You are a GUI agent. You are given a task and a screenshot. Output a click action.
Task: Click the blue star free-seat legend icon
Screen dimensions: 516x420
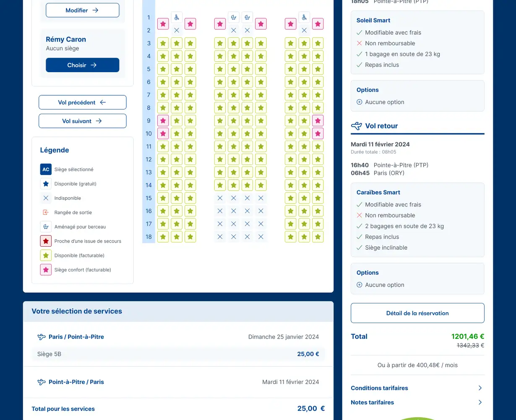tap(46, 184)
